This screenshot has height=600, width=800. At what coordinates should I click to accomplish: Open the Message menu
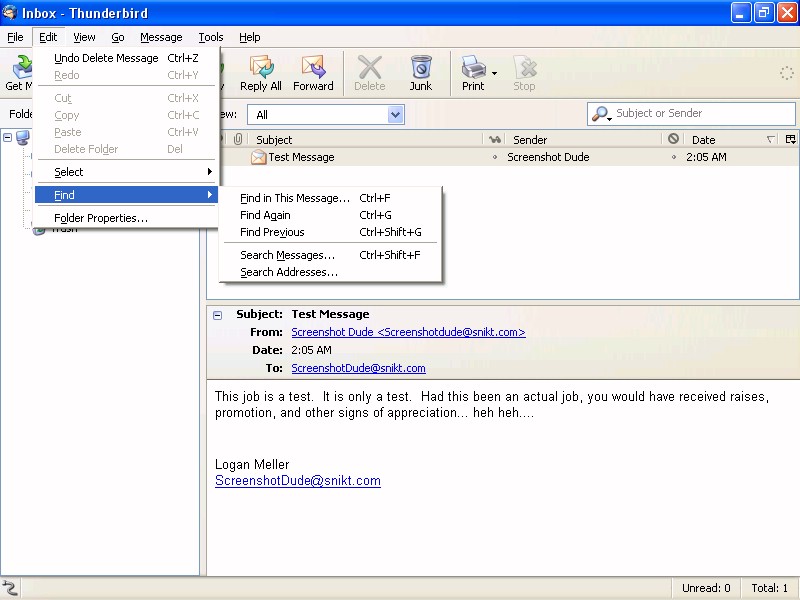click(x=161, y=37)
